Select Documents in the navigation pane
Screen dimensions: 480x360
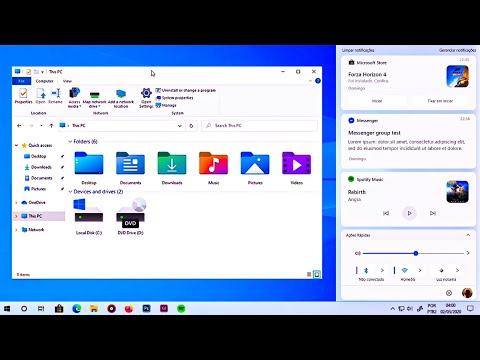(x=42, y=178)
